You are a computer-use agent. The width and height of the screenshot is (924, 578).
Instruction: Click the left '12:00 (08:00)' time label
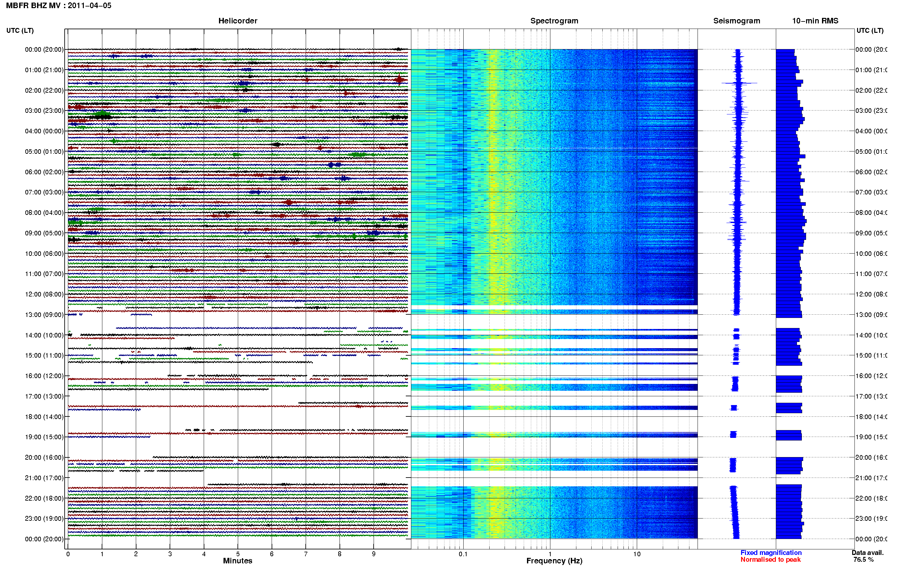tap(44, 294)
